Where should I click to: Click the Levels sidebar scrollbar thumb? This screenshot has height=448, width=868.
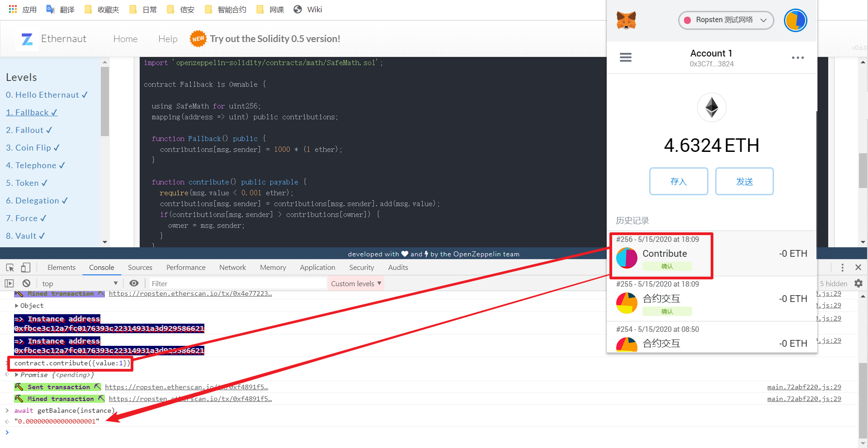105,101
